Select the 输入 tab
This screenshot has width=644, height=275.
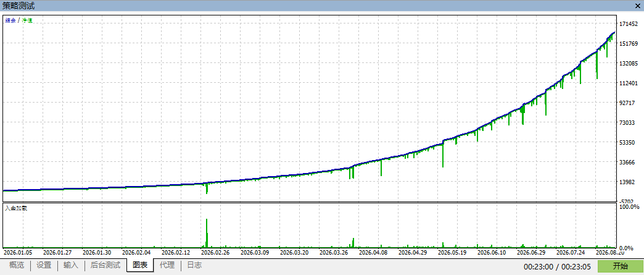click(x=71, y=266)
